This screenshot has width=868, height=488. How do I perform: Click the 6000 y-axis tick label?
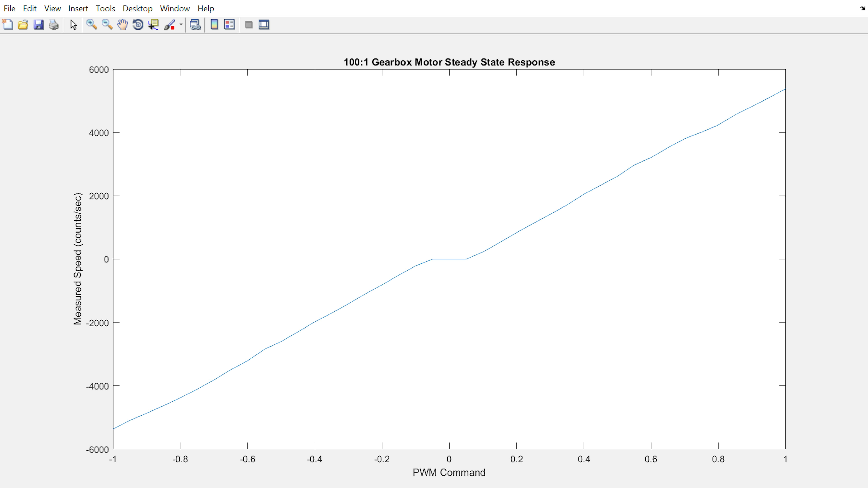(99, 70)
